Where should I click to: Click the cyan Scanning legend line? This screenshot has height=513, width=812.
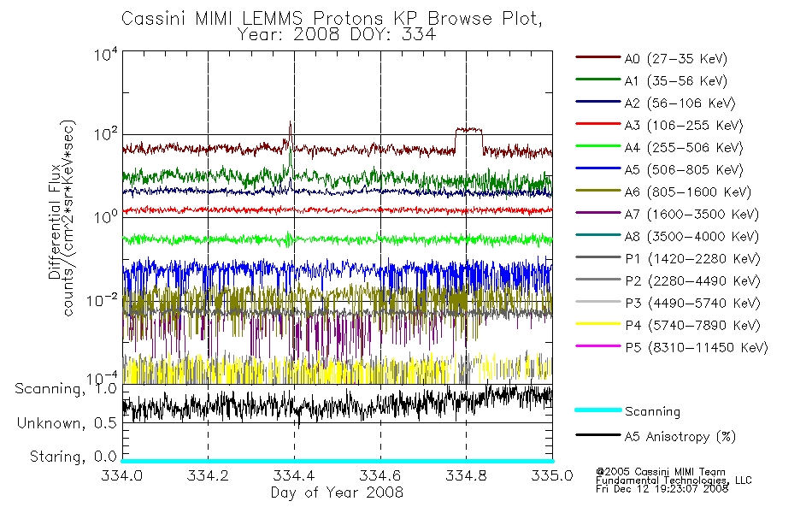[x=597, y=410]
